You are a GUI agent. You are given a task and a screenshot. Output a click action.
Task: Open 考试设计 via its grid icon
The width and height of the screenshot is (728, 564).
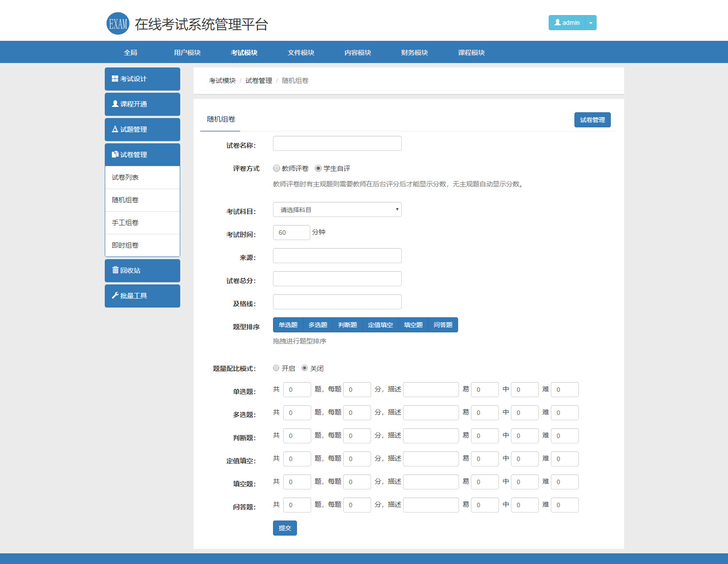click(x=114, y=79)
